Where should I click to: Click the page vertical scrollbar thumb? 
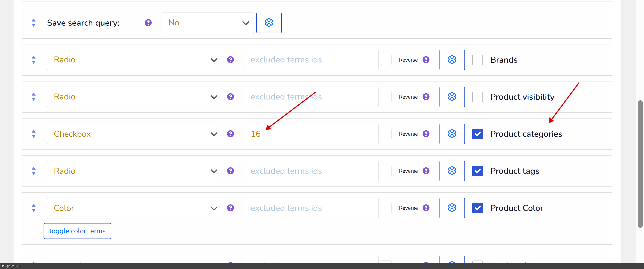[x=640, y=164]
